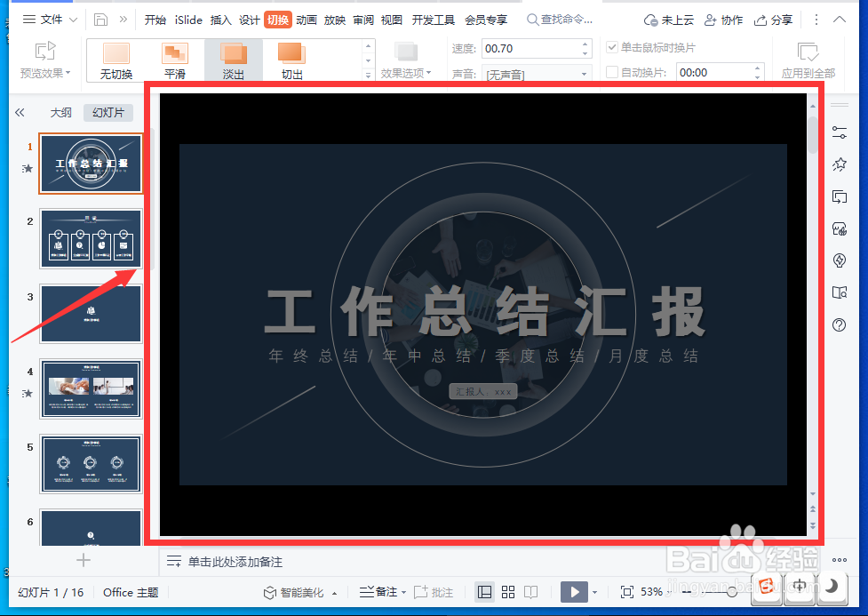
Task: Click the 批注 comment button
Action: pyautogui.click(x=434, y=592)
